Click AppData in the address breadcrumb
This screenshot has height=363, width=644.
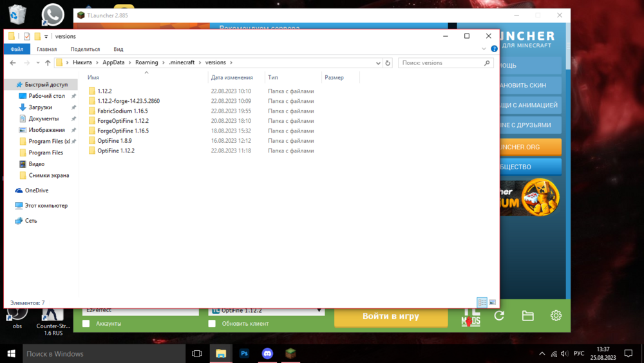coord(113,63)
